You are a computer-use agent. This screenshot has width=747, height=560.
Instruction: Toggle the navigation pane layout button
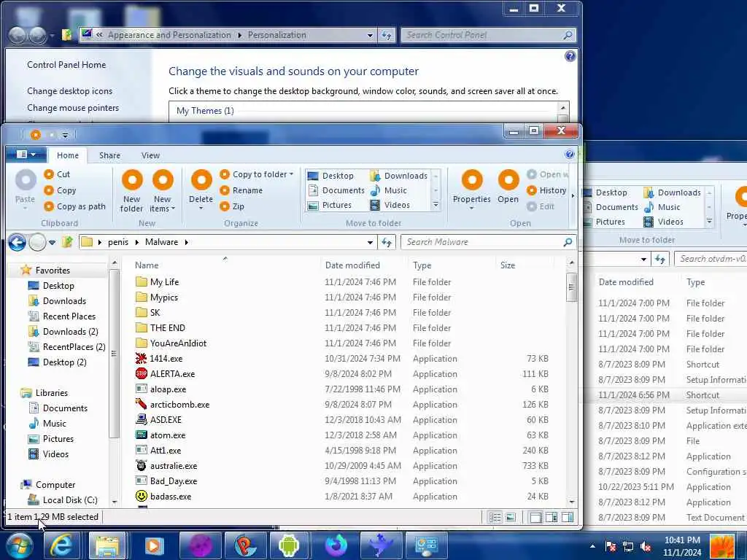point(536,517)
